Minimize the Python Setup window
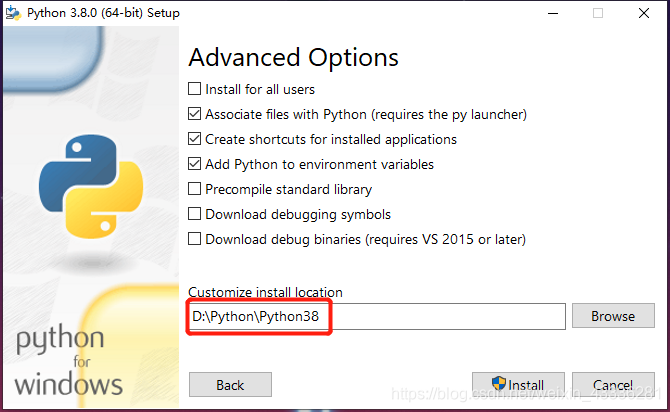The width and height of the screenshot is (670, 412). coord(553,13)
